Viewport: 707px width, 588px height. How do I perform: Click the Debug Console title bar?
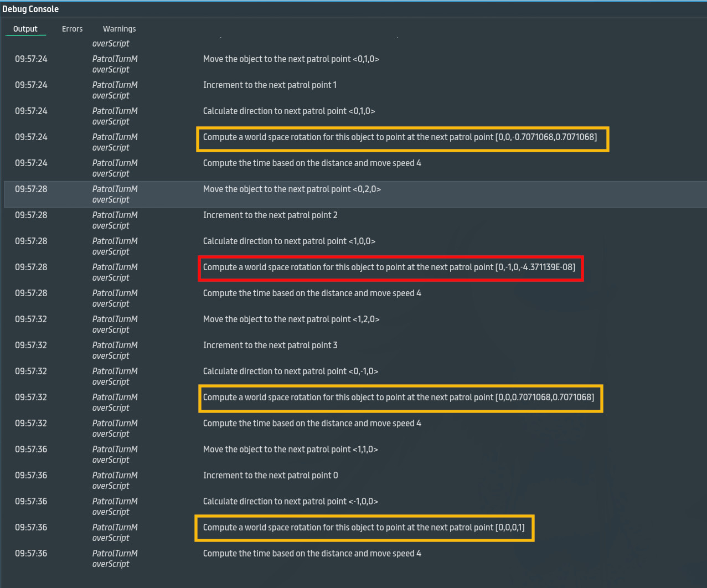(30, 8)
